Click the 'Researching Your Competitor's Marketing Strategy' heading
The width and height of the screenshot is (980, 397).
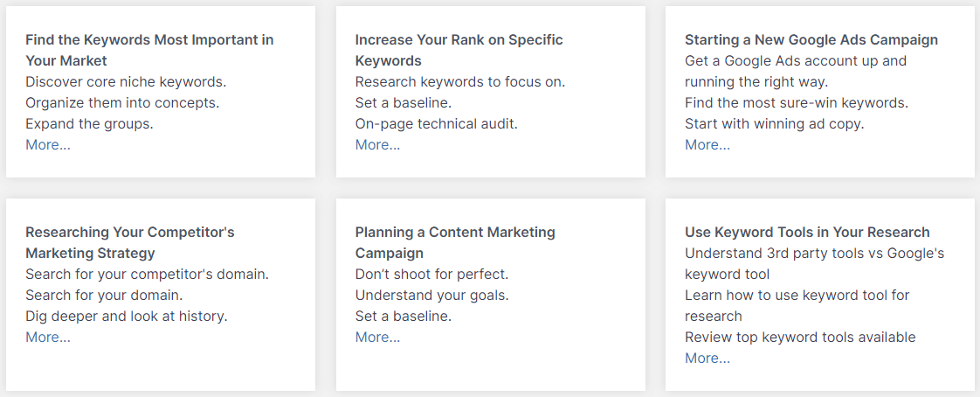(130, 242)
